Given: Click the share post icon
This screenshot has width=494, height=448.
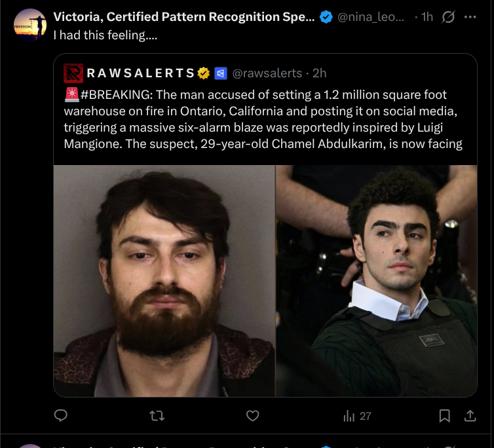Looking at the screenshot, I should point(470,415).
